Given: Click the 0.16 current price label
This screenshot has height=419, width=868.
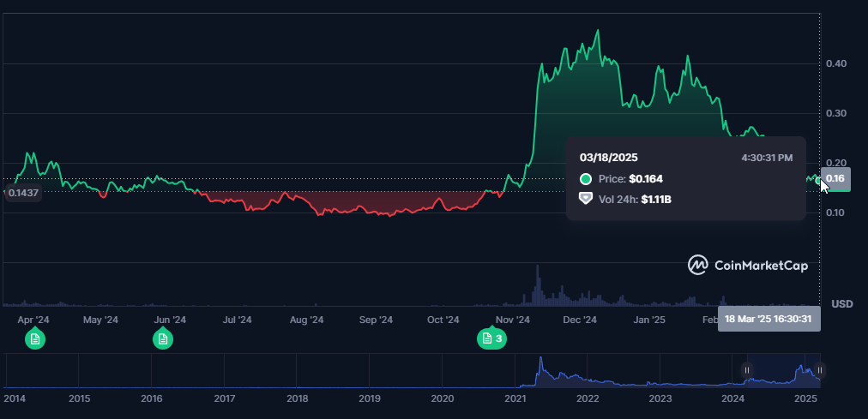Looking at the screenshot, I should (x=835, y=178).
